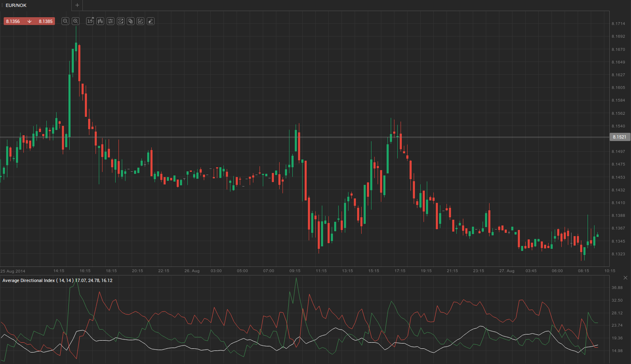Image resolution: width=631 pixels, height=364 pixels.
Task: Open the chart settings sliders icon
Action: tap(110, 21)
